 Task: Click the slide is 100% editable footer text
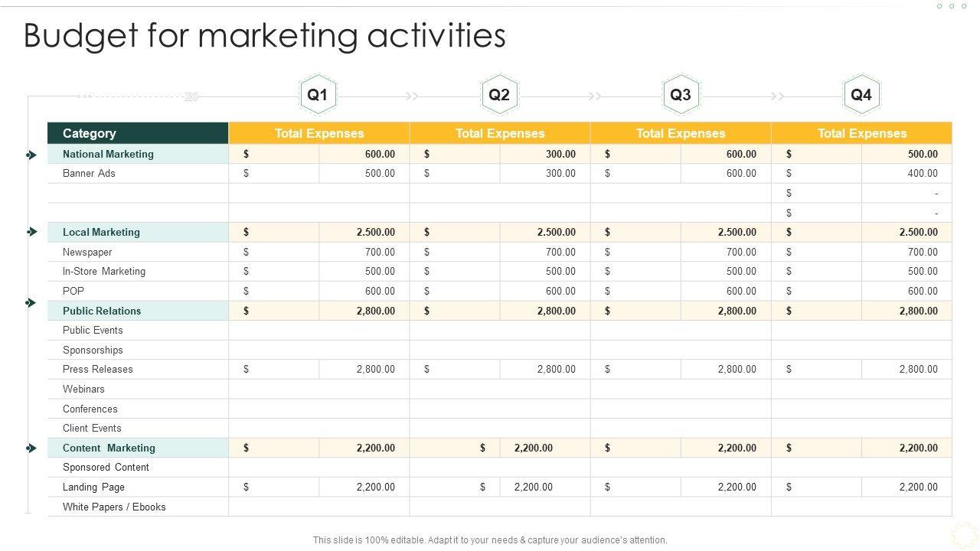click(490, 540)
